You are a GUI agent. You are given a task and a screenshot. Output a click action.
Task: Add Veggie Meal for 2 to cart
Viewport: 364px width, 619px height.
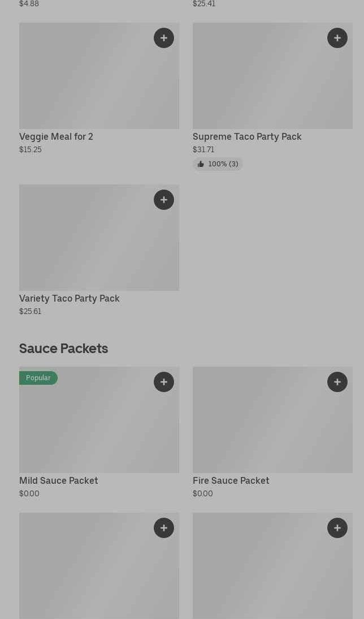164,38
